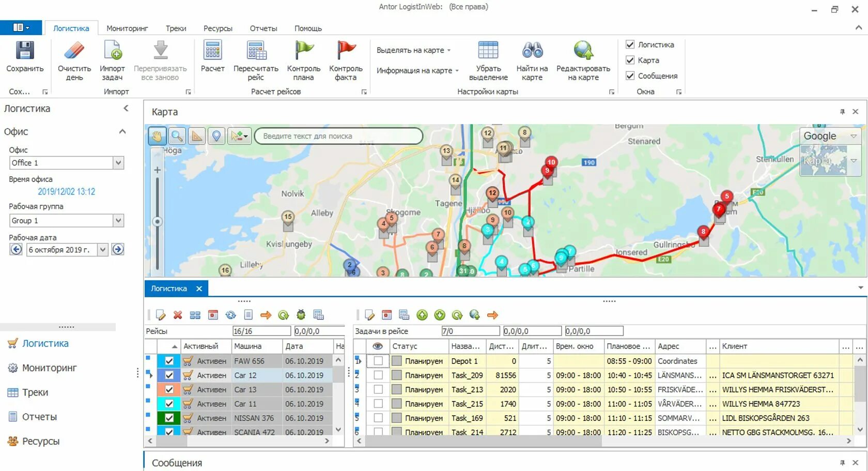This screenshot has height=471, width=868.
Task: Click the Car 11 cyan color cell
Action: (169, 404)
